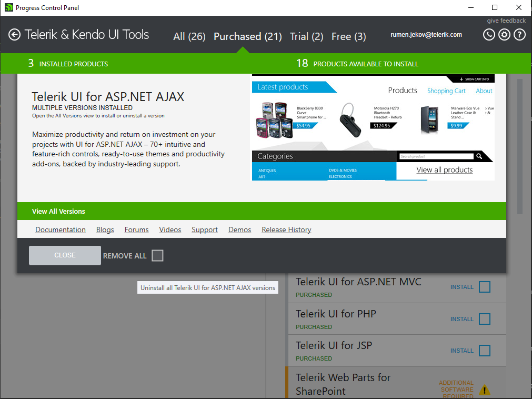Click the ASP.NET AJAX product preview thumbnail
The height and width of the screenshot is (399, 532).
tap(373, 127)
